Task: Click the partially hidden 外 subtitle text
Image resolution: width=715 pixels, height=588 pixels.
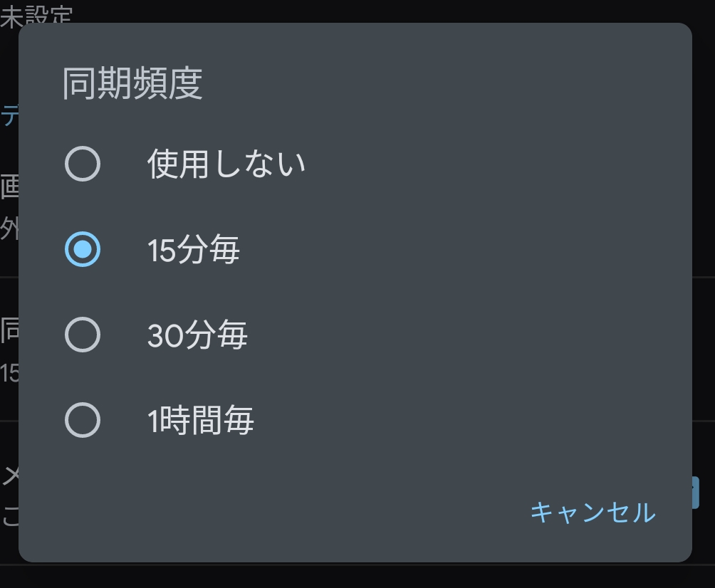Action: point(9,229)
